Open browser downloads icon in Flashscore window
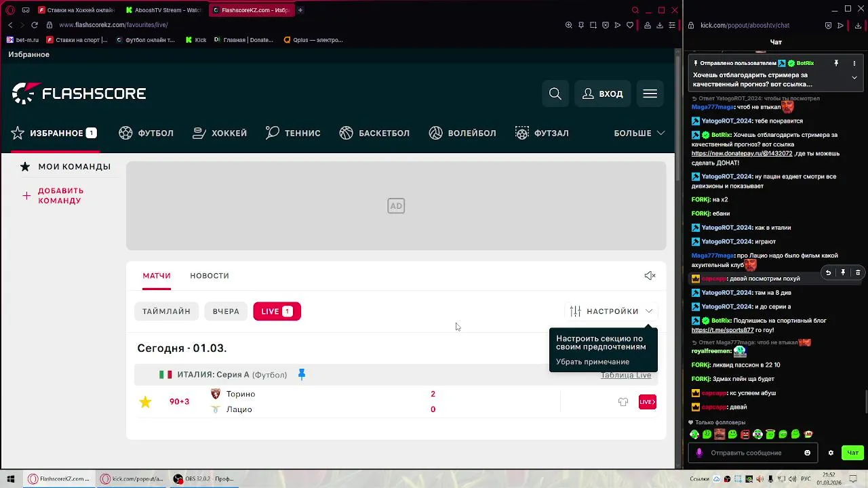The image size is (868, 488). (x=660, y=25)
